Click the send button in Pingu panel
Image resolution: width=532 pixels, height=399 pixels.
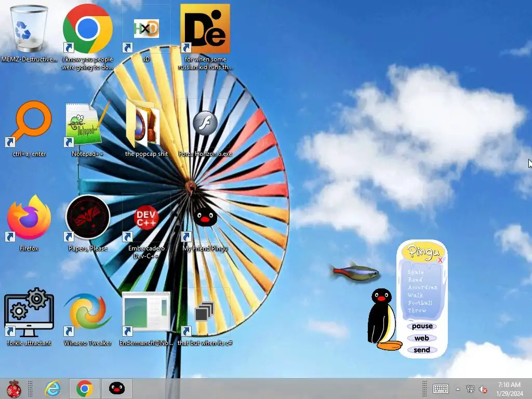coord(422,350)
